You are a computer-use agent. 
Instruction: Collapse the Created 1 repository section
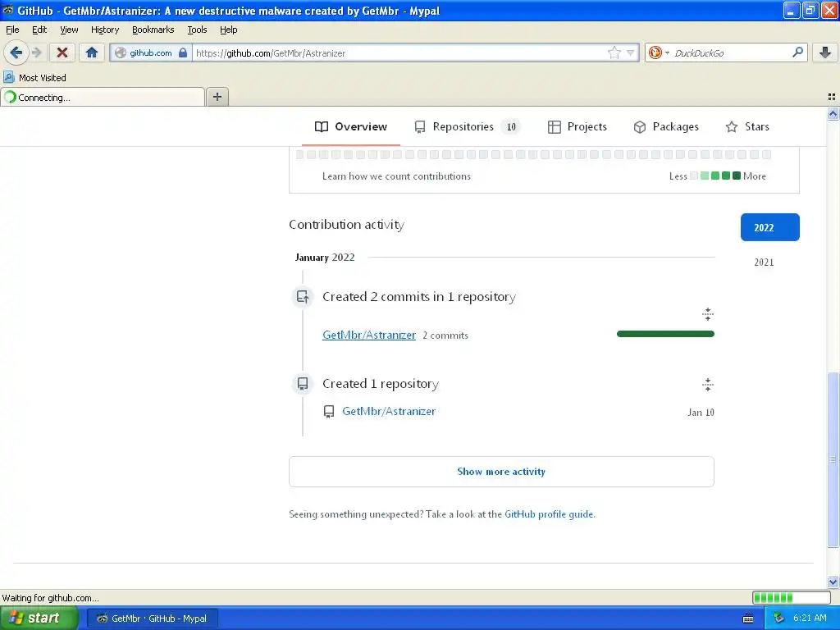click(708, 384)
